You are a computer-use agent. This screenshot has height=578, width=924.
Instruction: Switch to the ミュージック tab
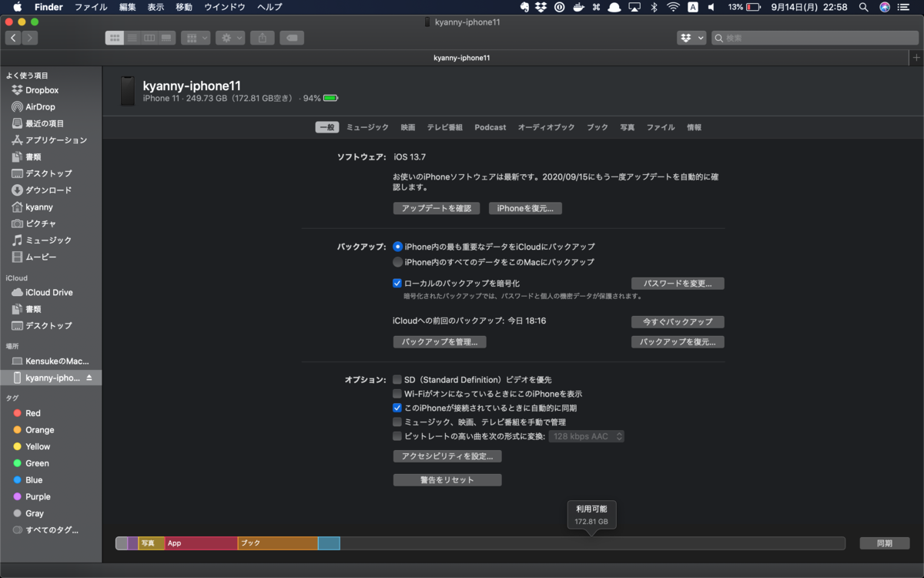coord(367,127)
